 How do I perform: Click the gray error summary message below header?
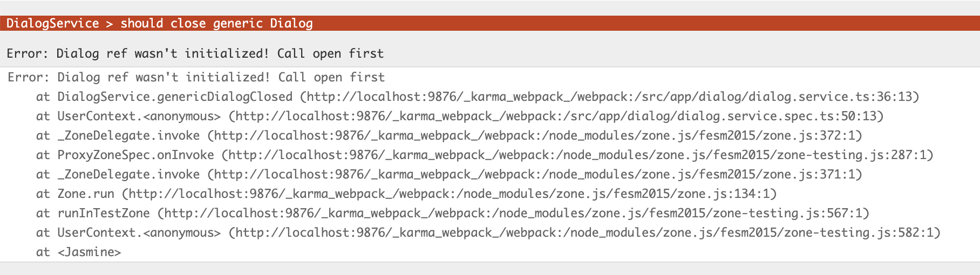tap(195, 53)
